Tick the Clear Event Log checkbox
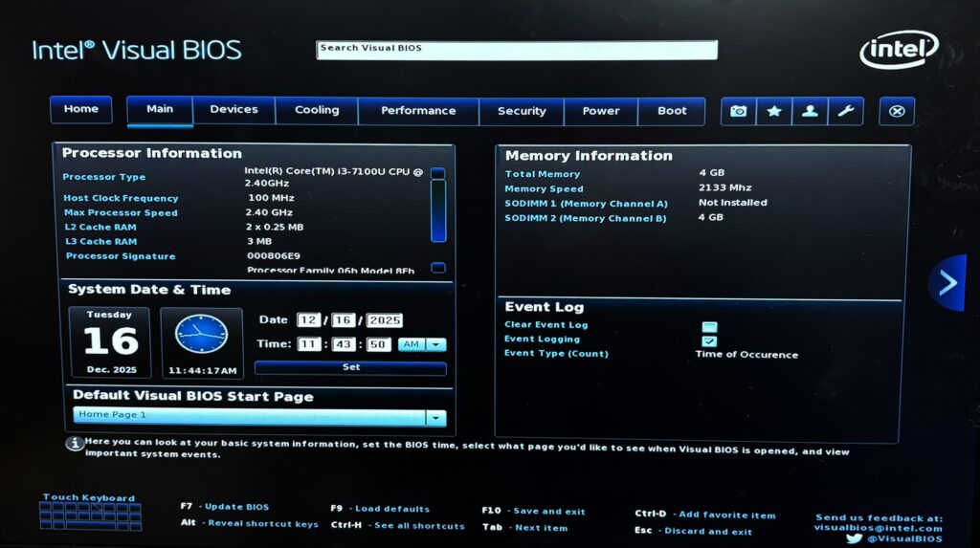The width and height of the screenshot is (980, 548). pos(709,327)
